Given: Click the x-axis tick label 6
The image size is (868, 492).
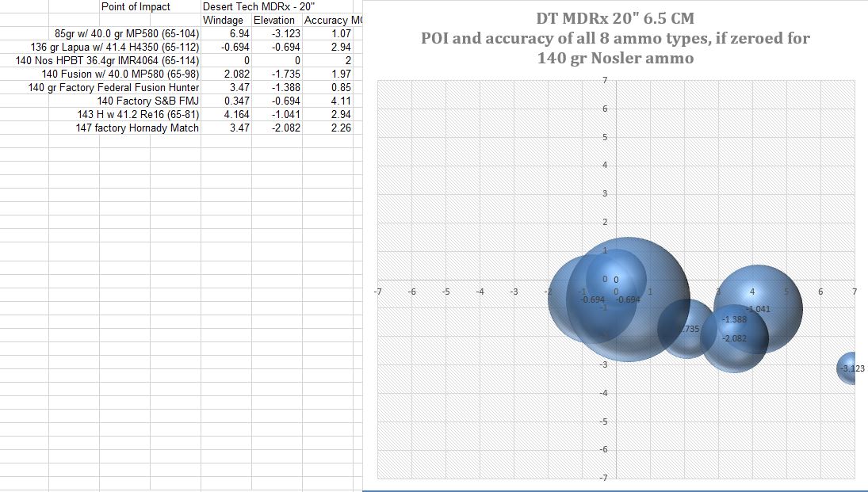Looking at the screenshot, I should tap(820, 292).
